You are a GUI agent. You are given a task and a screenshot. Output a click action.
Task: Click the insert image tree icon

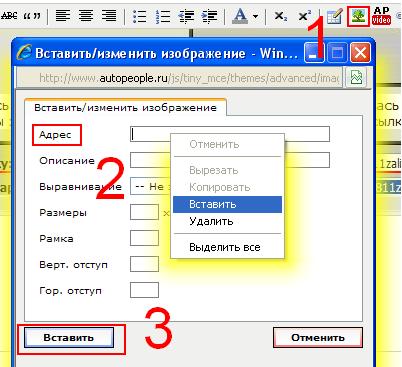click(x=358, y=16)
